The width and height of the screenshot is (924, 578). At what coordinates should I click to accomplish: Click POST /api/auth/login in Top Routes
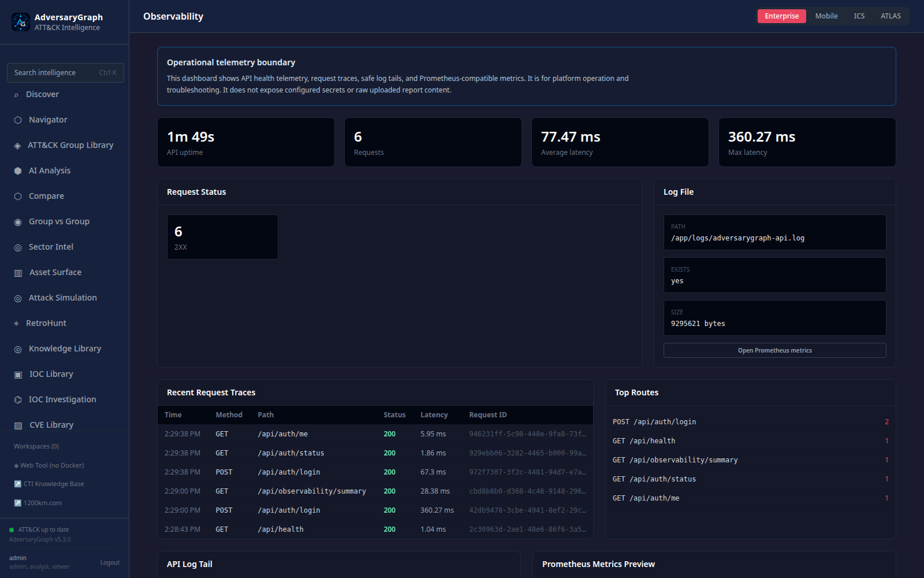click(x=654, y=422)
